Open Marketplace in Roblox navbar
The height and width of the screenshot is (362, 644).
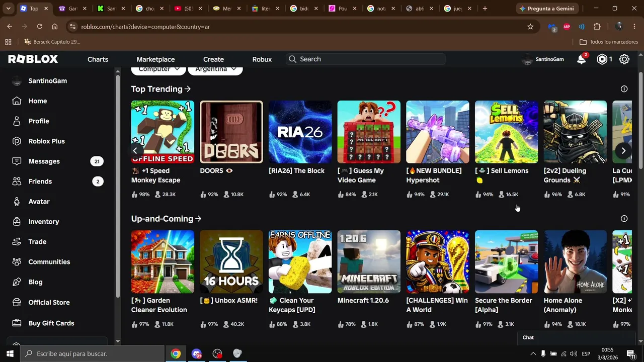pos(156,59)
